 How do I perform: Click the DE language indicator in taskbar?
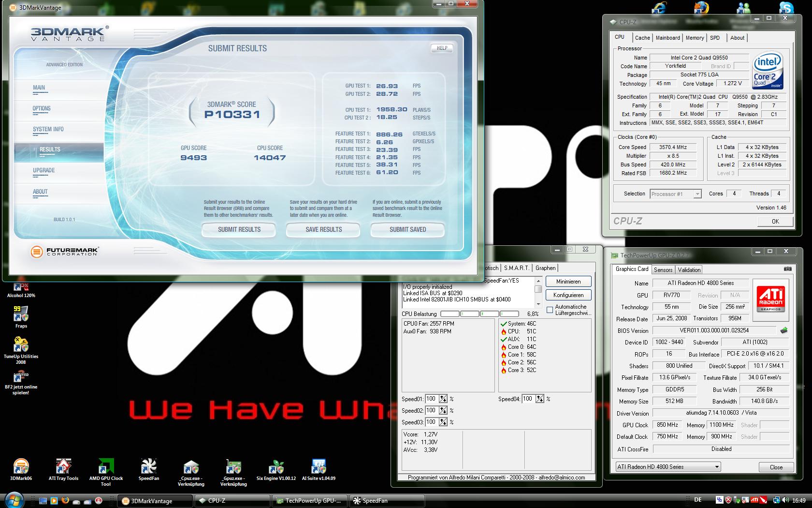coord(698,500)
